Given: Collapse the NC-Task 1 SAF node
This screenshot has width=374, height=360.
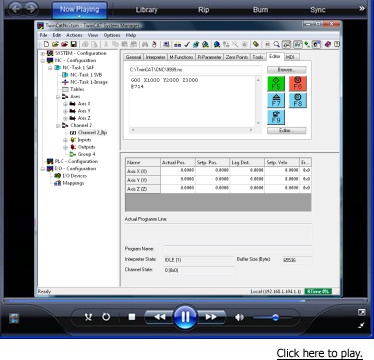Looking at the screenshot, I should tap(50, 68).
